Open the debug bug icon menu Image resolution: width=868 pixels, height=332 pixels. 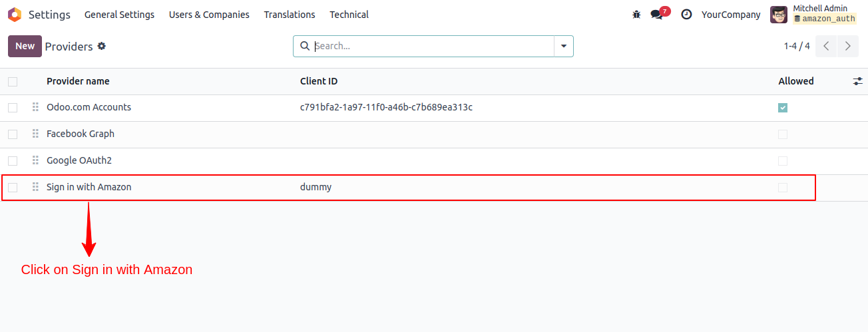[636, 14]
